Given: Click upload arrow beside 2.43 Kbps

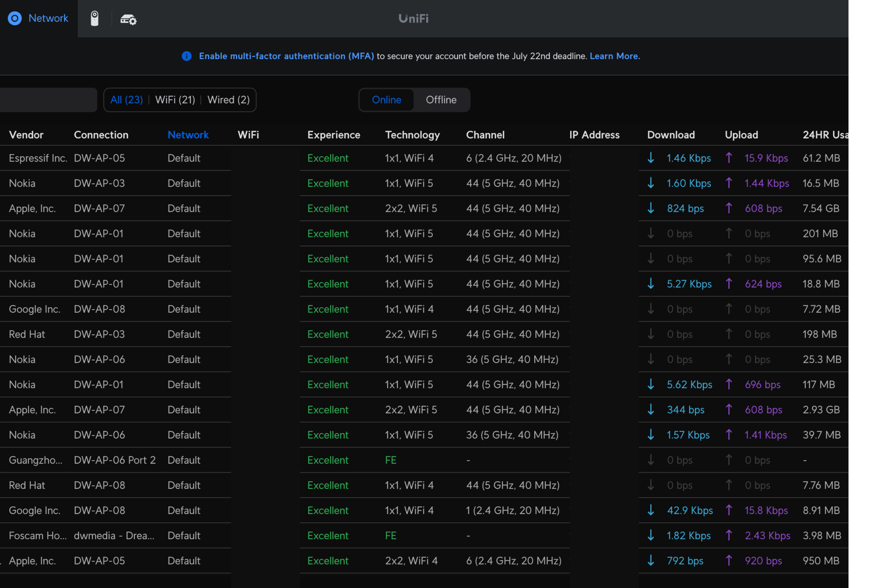Looking at the screenshot, I should (x=729, y=535).
